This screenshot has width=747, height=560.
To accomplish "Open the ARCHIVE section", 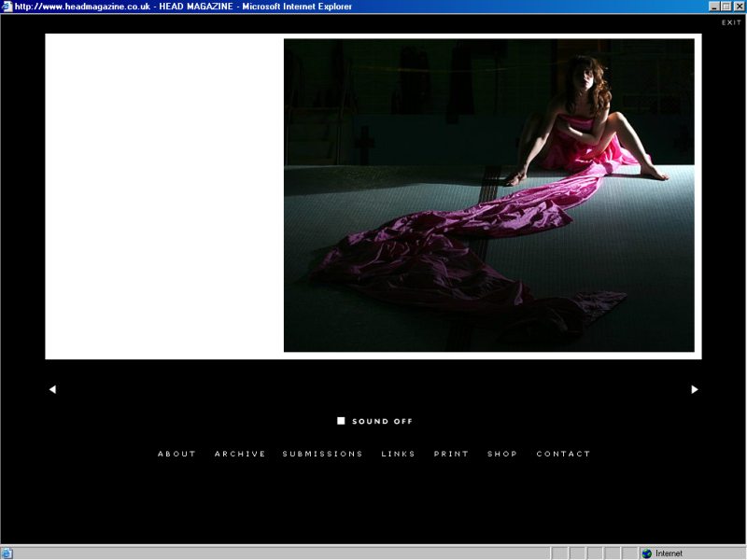I will pyautogui.click(x=240, y=454).
